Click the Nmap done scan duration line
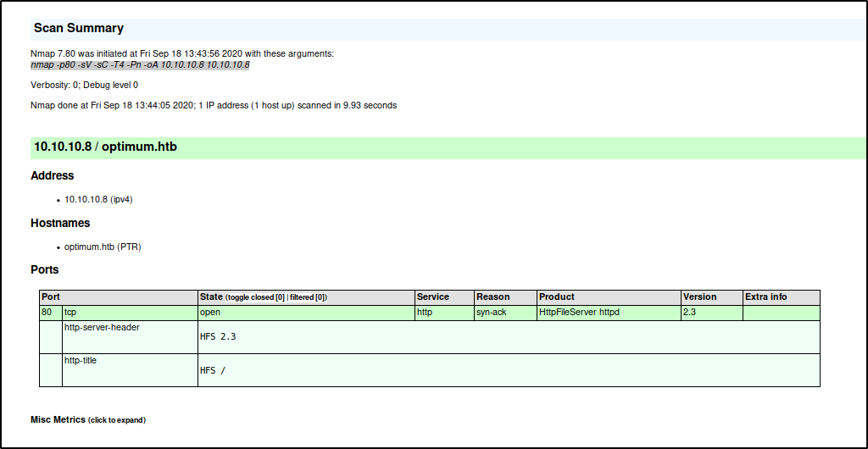This screenshot has width=868, height=449. [214, 105]
